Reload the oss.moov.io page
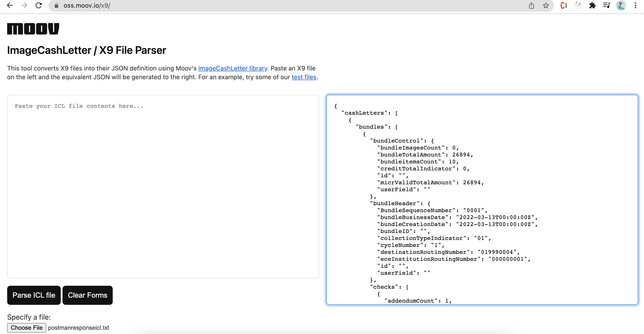 pos(39,5)
